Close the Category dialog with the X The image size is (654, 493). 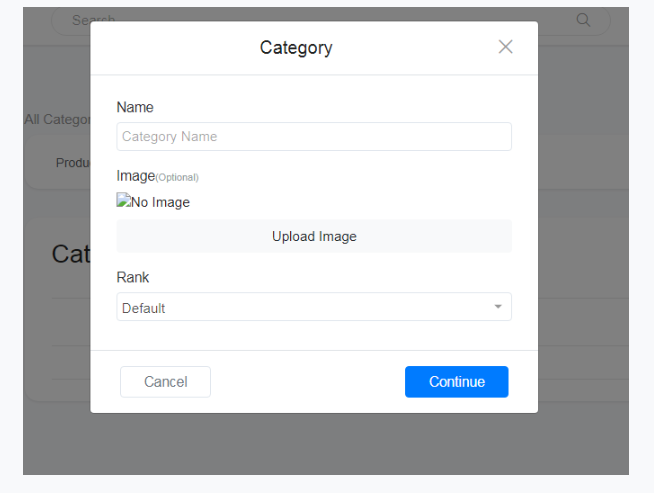(505, 47)
